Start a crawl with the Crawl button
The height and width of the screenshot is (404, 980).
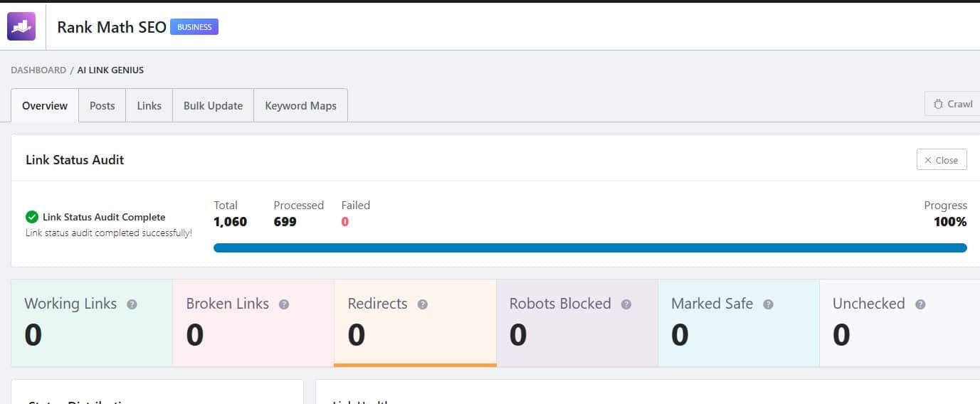click(x=952, y=104)
